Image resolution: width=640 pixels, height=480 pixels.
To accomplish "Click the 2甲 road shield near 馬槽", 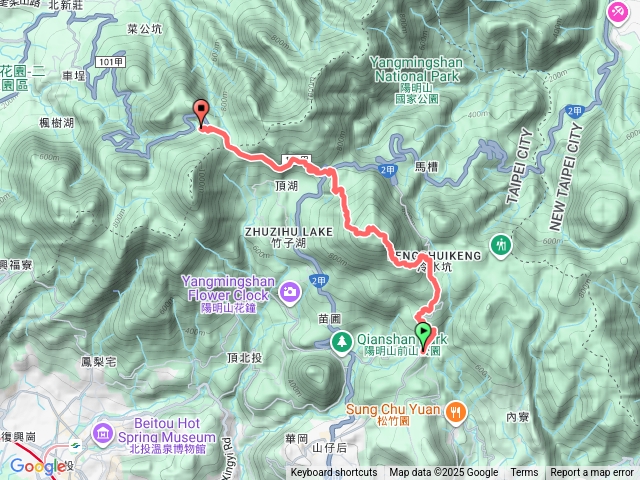I will coord(387,170).
